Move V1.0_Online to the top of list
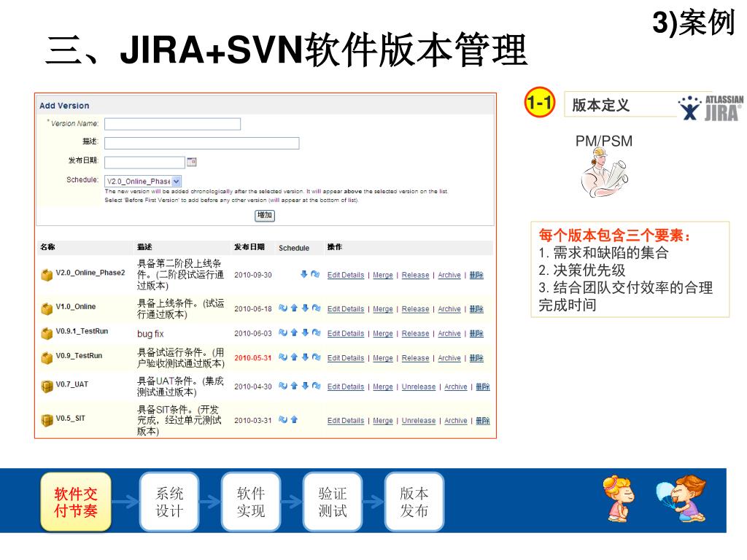The image size is (747, 560). coord(283,308)
